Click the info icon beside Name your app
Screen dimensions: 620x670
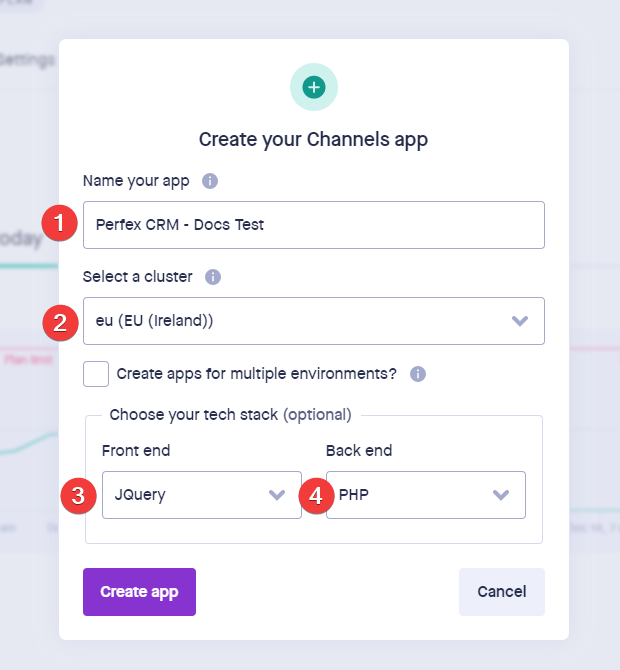[210, 181]
